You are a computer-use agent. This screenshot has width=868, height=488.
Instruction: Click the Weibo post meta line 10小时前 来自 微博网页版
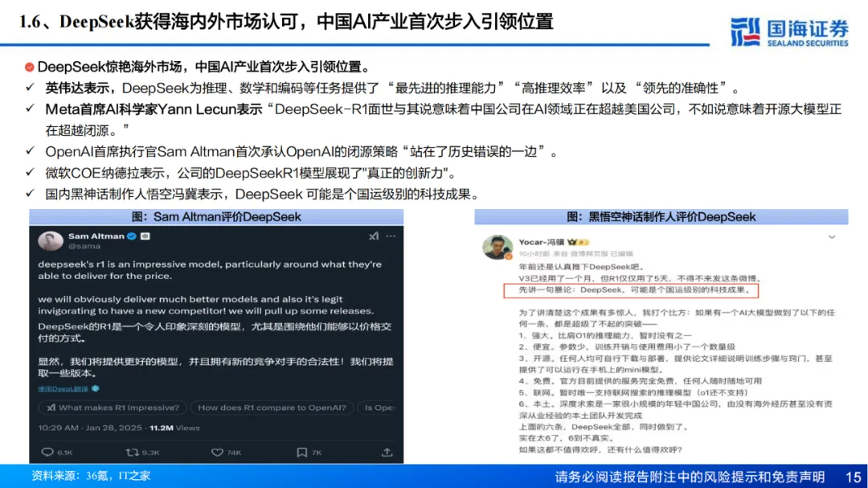click(x=575, y=254)
